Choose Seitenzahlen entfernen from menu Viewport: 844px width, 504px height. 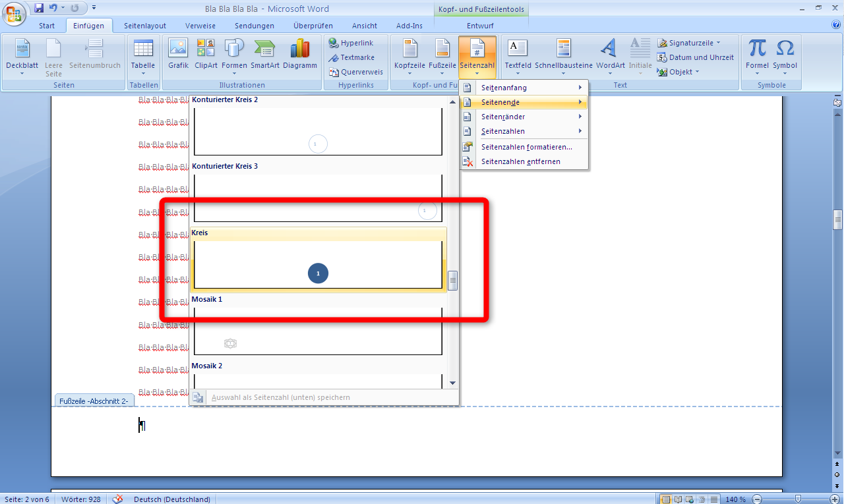point(520,161)
